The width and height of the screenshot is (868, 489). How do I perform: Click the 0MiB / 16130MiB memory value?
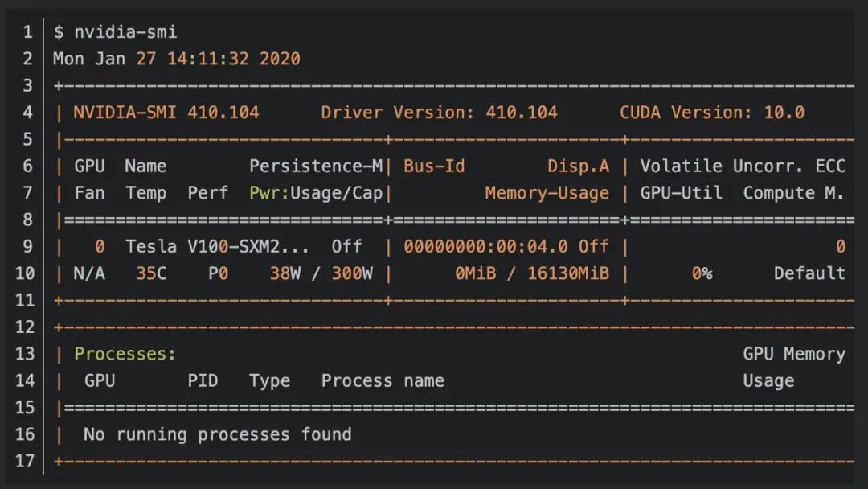[531, 273]
